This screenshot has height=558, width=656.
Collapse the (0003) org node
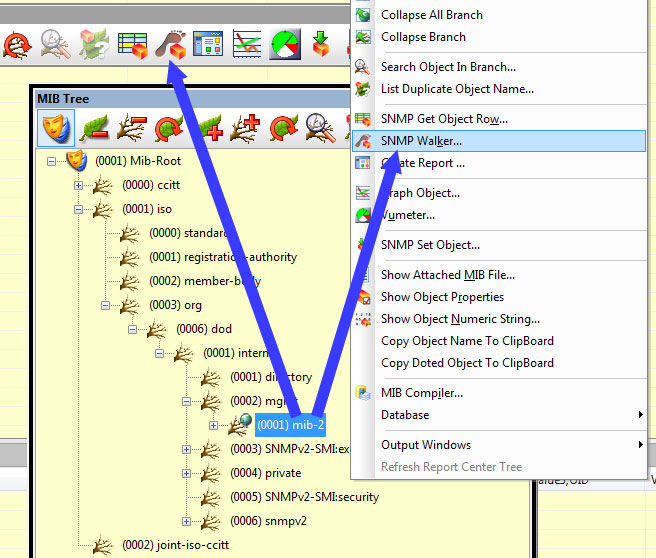[105, 305]
